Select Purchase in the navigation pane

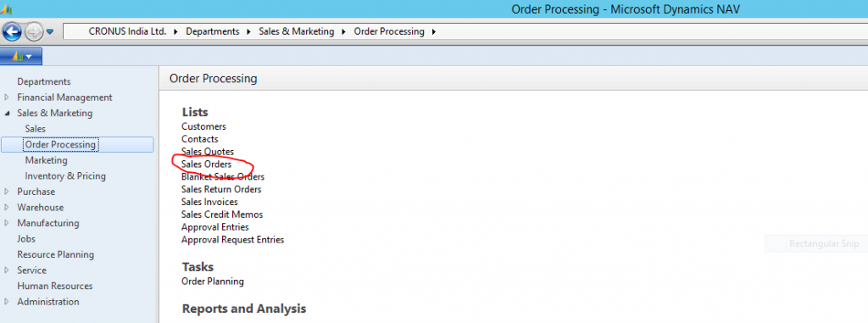(36, 192)
